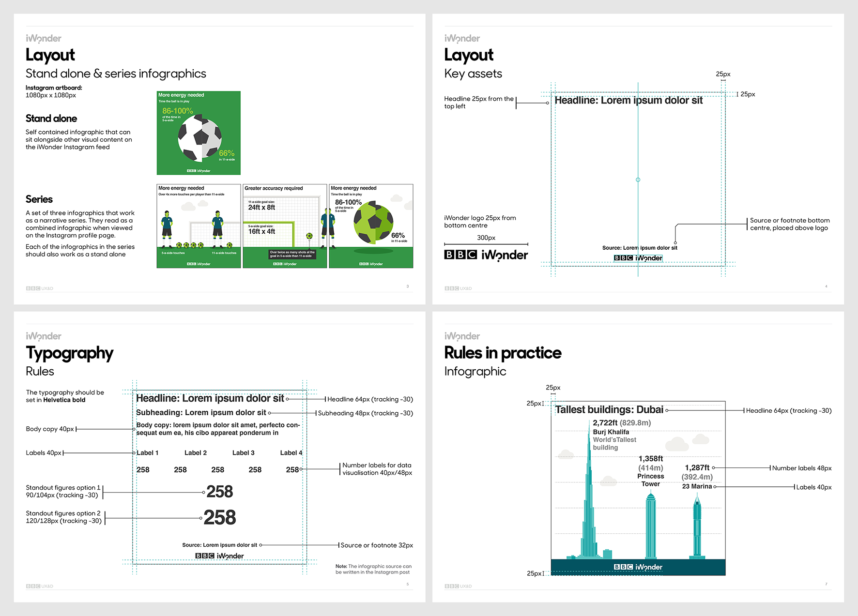This screenshot has height=616, width=858.
Task: Click 'Label 1' in typography sample
Action: (x=147, y=453)
